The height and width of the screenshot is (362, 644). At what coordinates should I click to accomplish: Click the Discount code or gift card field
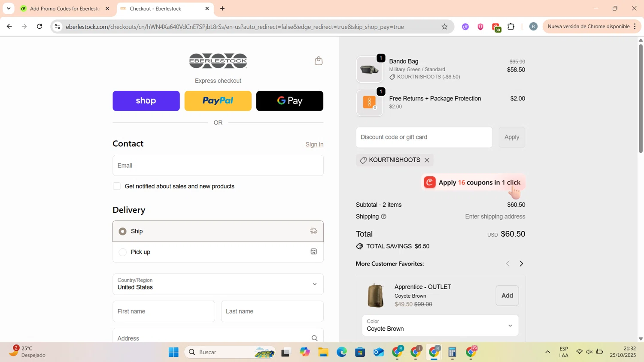coord(424,137)
